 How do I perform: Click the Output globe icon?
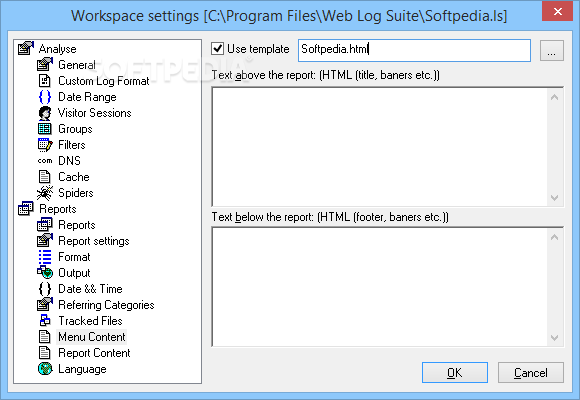45,273
